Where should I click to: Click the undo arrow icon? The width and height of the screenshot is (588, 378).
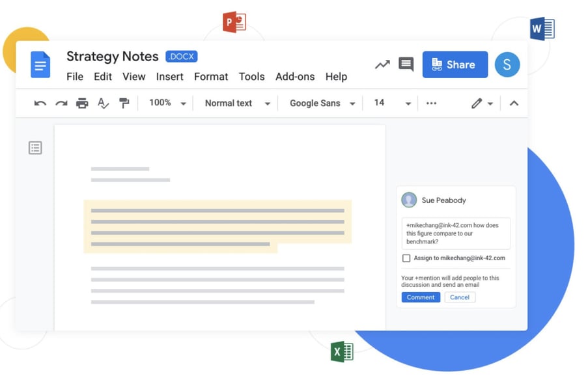pyautogui.click(x=40, y=103)
